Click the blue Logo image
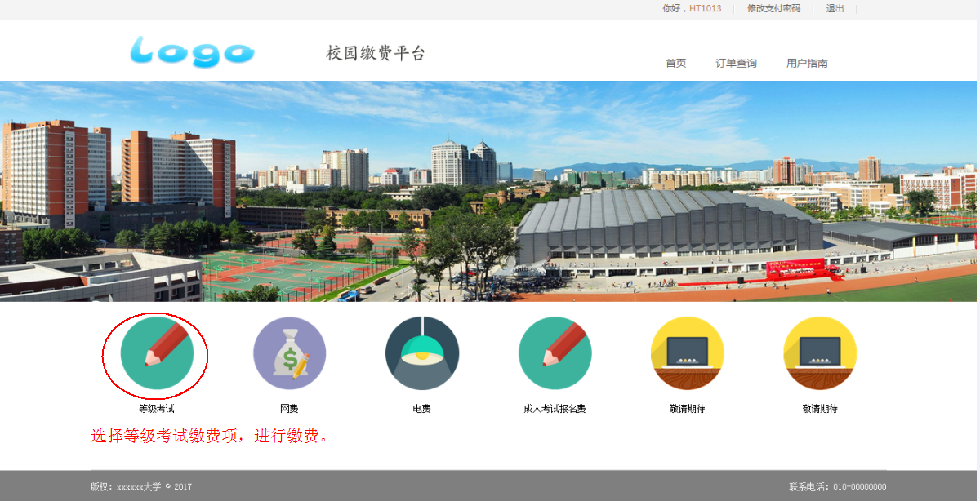The height and width of the screenshot is (501, 980). tap(193, 51)
